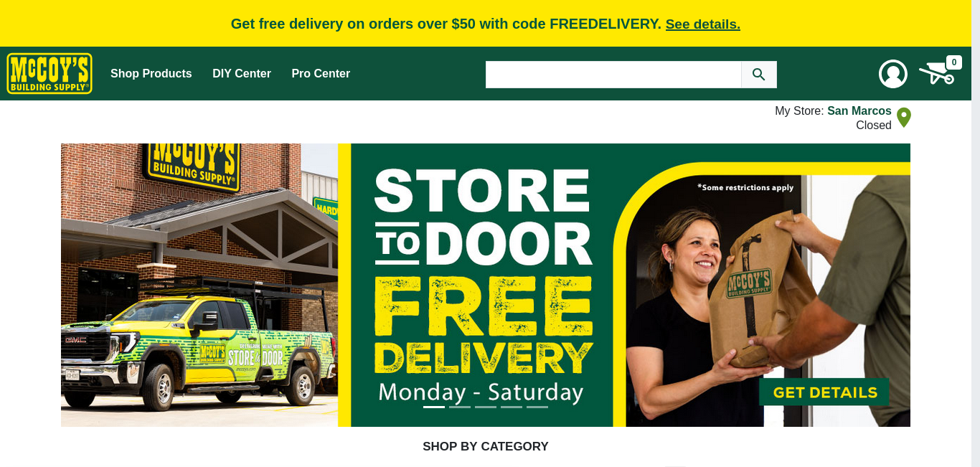980x467 pixels.
Task: Click the McCoy's Building Supply logo
Action: pyautogui.click(x=50, y=73)
